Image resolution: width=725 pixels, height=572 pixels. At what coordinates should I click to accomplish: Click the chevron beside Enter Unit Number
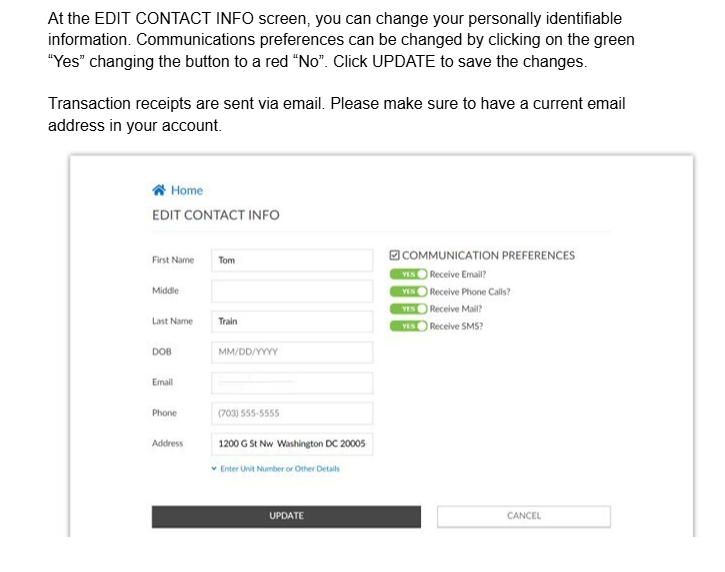pyautogui.click(x=214, y=469)
